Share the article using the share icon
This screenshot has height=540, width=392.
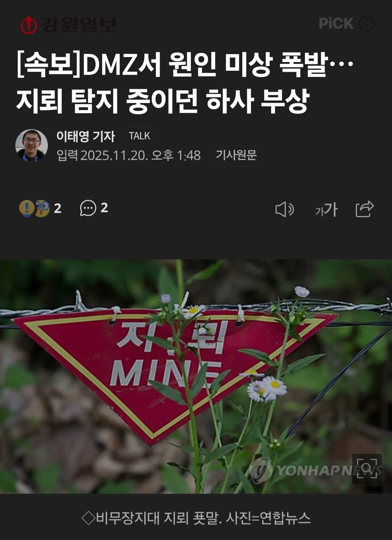point(364,209)
